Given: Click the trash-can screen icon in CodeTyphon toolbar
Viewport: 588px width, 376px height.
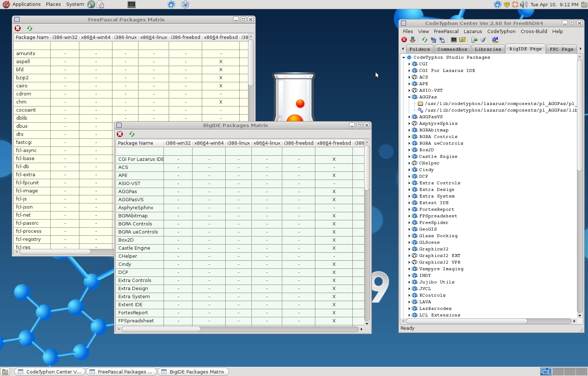Looking at the screenshot, I should (433, 40).
